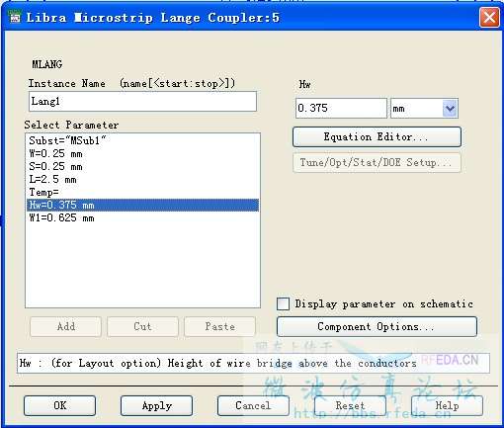Screen dimensions: 504x428
Task: Enable Display parameter on schematic checkbox
Action: (x=283, y=303)
